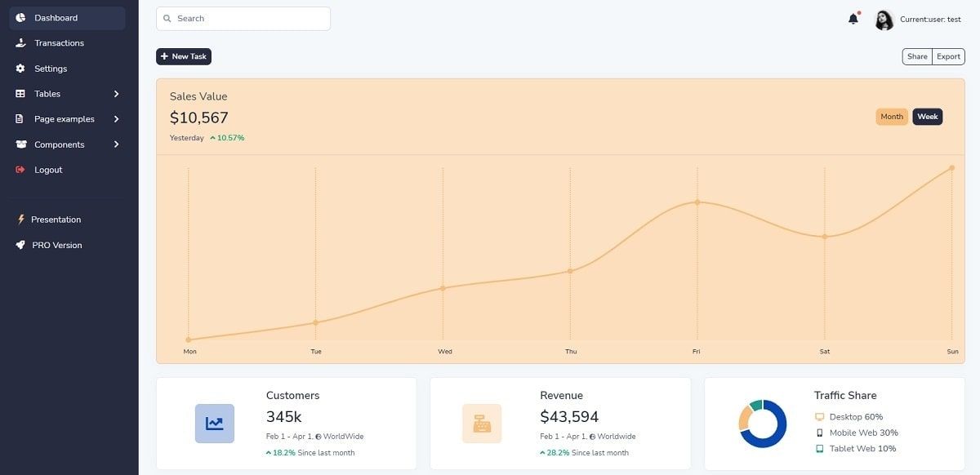
Task: Click the Logout icon in sidebar
Action: (19, 169)
